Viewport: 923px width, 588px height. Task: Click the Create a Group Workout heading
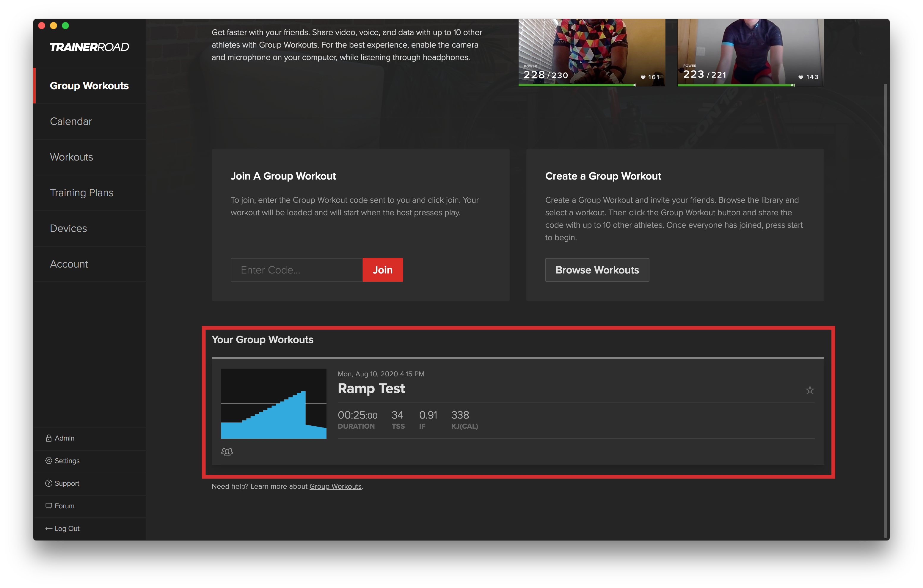[x=603, y=176]
